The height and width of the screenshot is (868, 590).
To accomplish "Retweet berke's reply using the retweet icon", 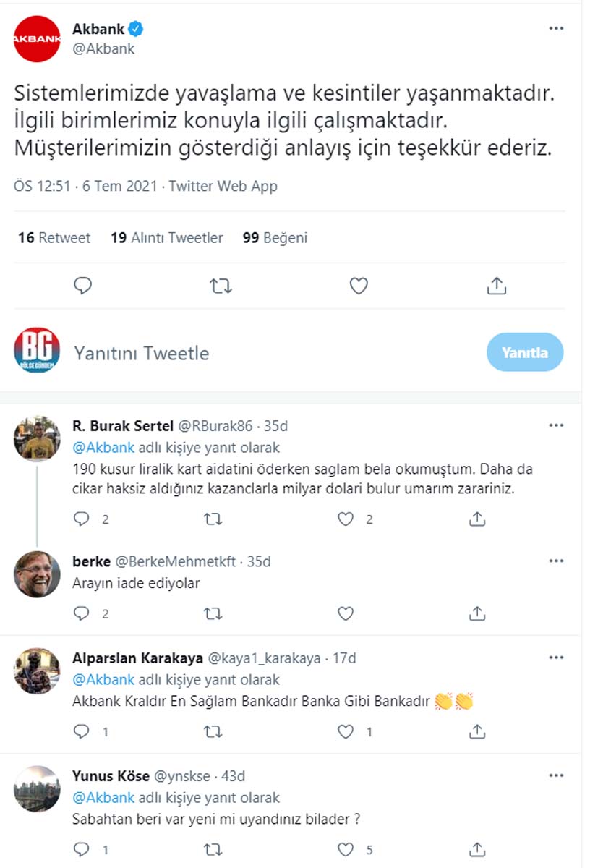I will tap(213, 613).
